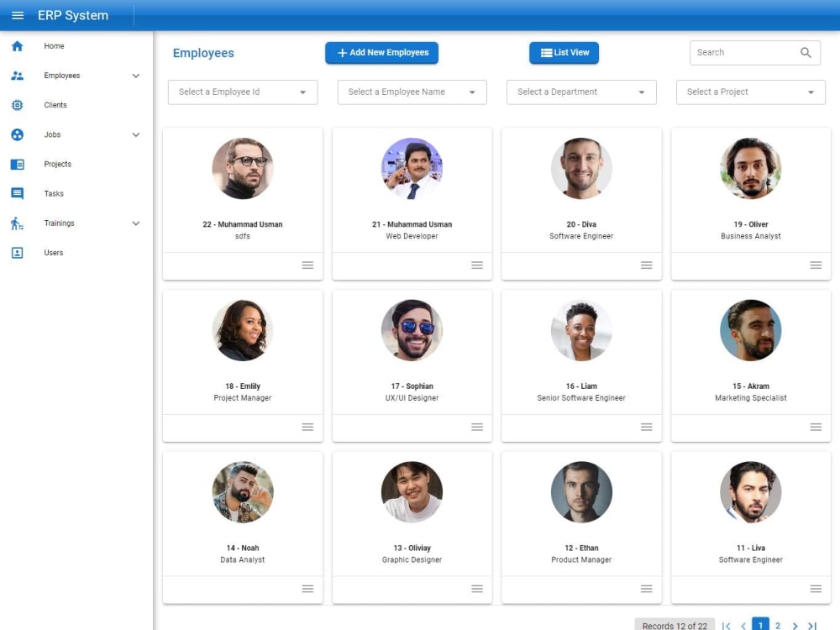Screen dimensions: 840x630
Task: Click the "Web Developer" title text
Action: point(412,236)
